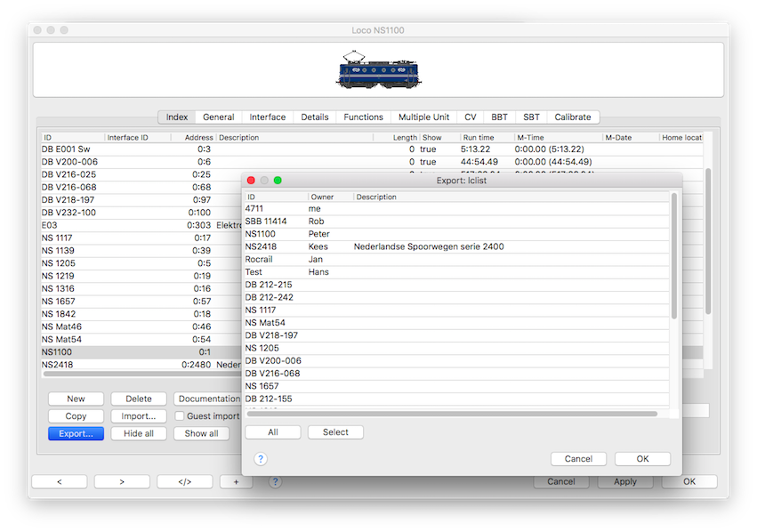The width and height of the screenshot is (757, 532).
Task: Open the CV tab
Action: (x=470, y=117)
